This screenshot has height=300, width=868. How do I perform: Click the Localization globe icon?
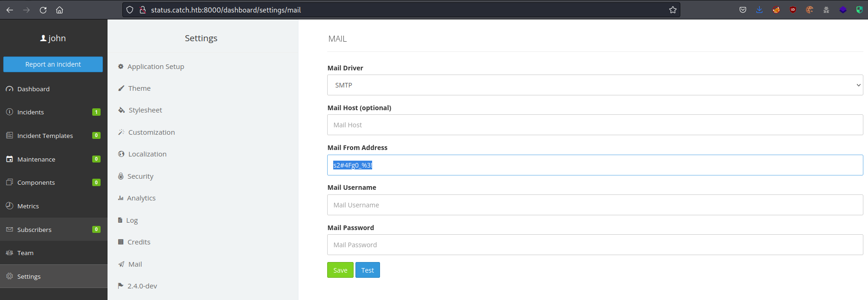point(121,154)
